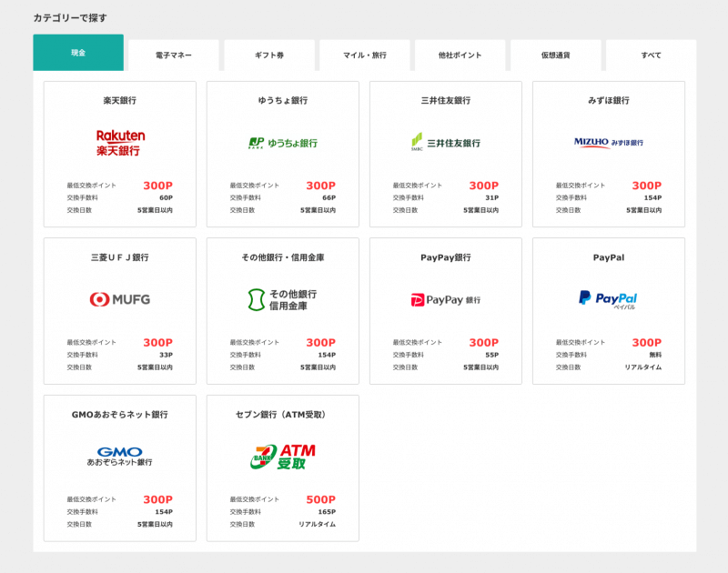Click the MIZUHO みずほ銀行 logo
Image resolution: width=728 pixels, height=573 pixels.
[609, 143]
